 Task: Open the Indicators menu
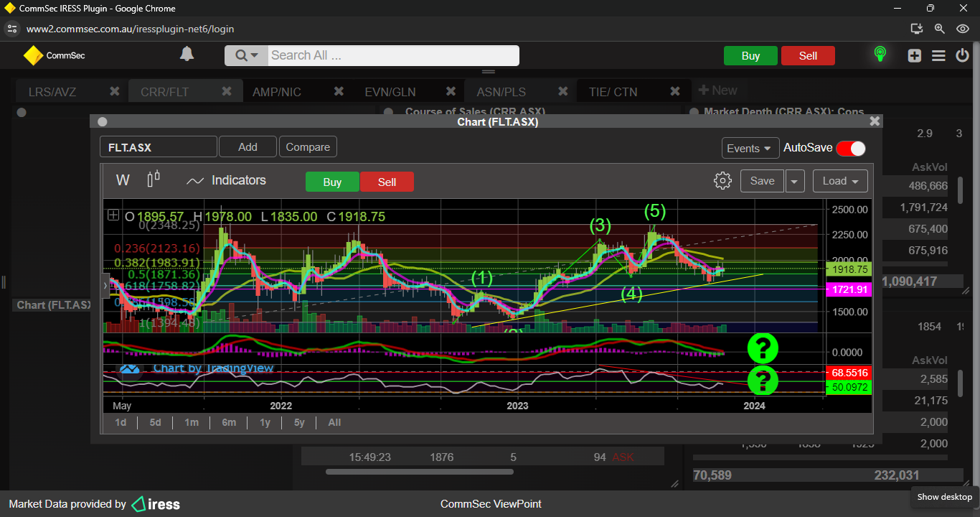226,180
